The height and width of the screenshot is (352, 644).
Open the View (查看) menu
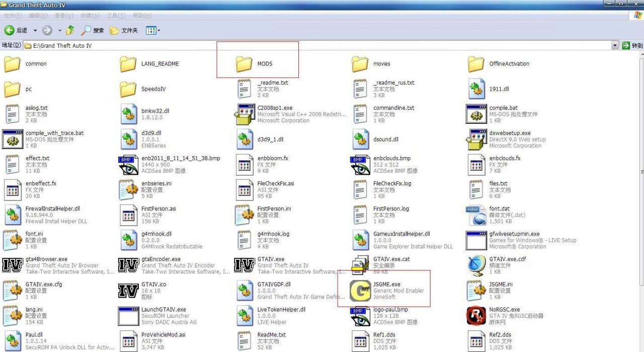click(x=64, y=16)
